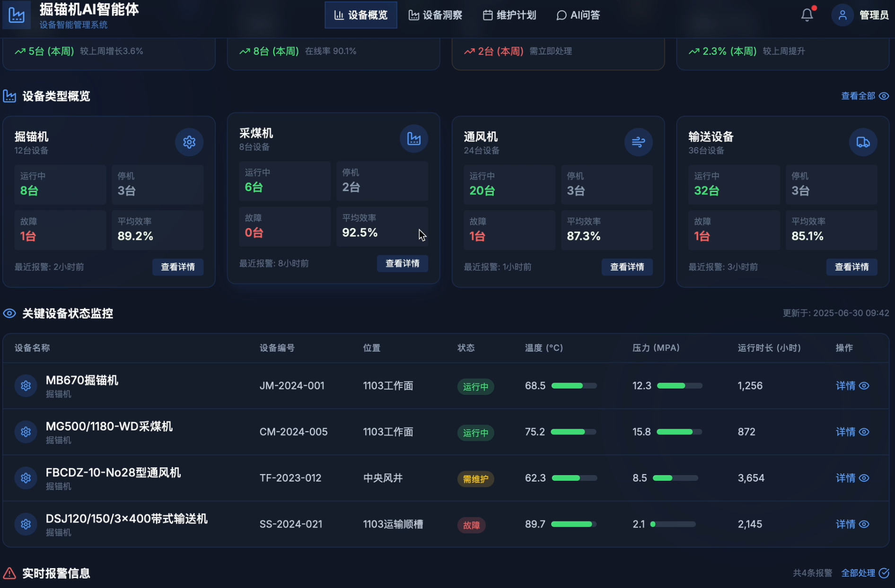Click the 92.5% average efficiency value

coord(360,233)
